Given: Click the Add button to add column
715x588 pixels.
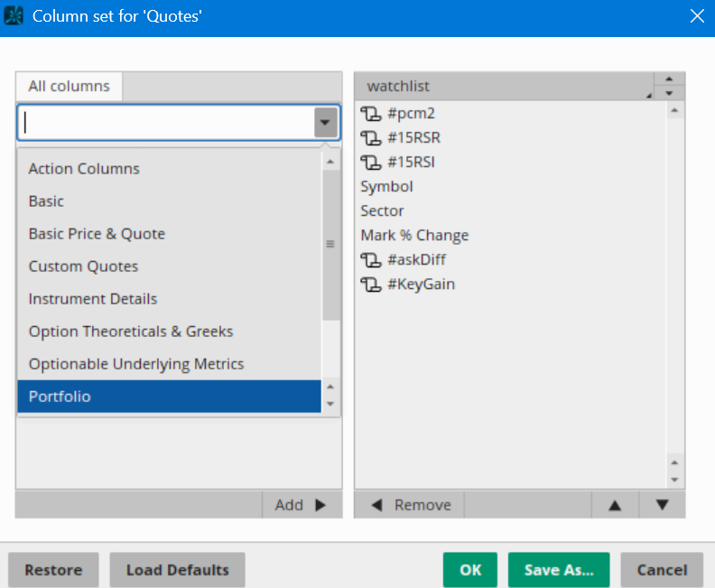Looking at the screenshot, I should [x=301, y=505].
